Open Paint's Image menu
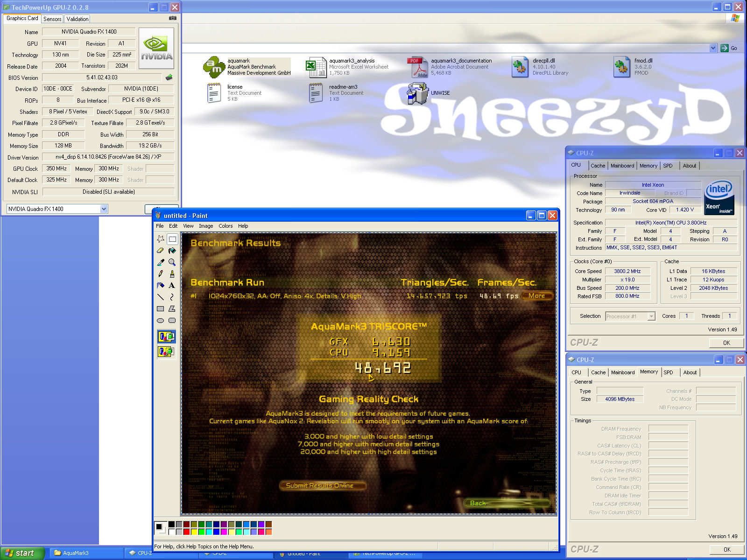 [206, 226]
